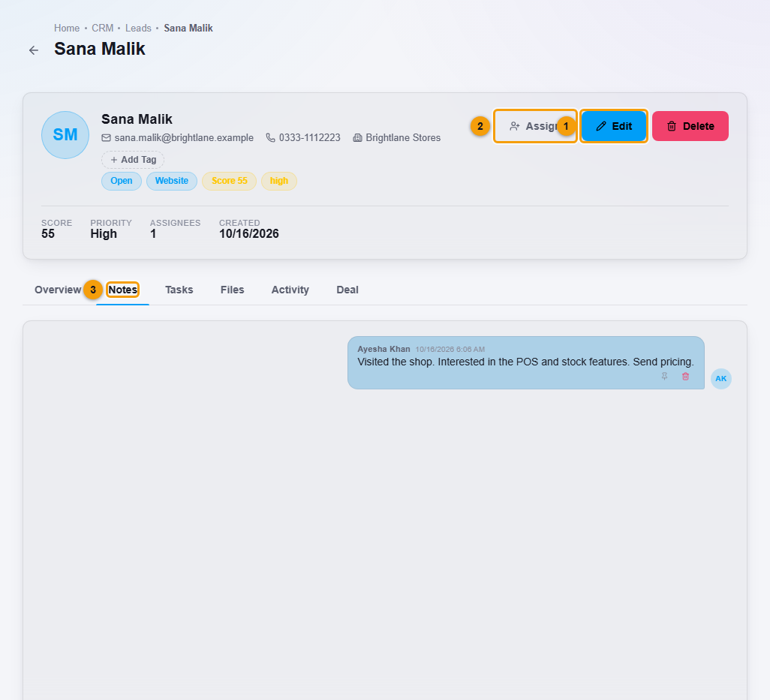
Task: Click the score value 55
Action: [x=48, y=233]
